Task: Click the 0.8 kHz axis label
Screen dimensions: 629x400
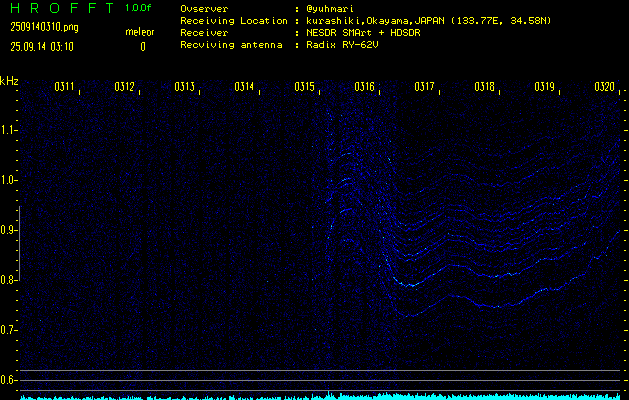Action: coord(8,280)
